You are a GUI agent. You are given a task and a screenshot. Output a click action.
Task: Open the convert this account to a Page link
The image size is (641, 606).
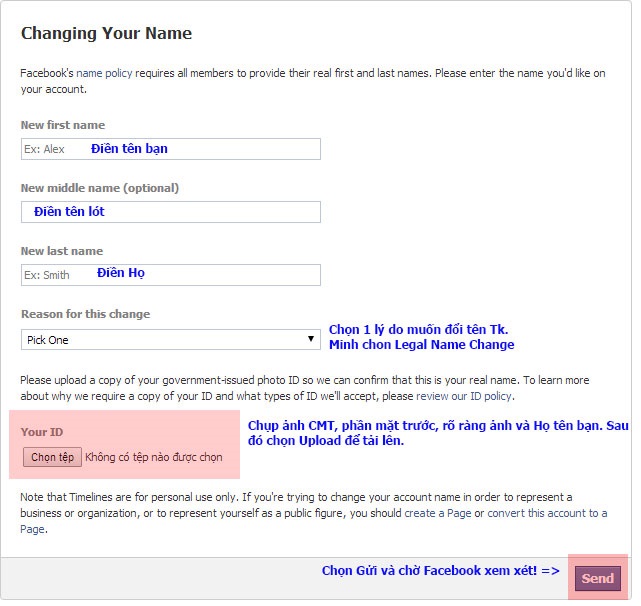547,513
